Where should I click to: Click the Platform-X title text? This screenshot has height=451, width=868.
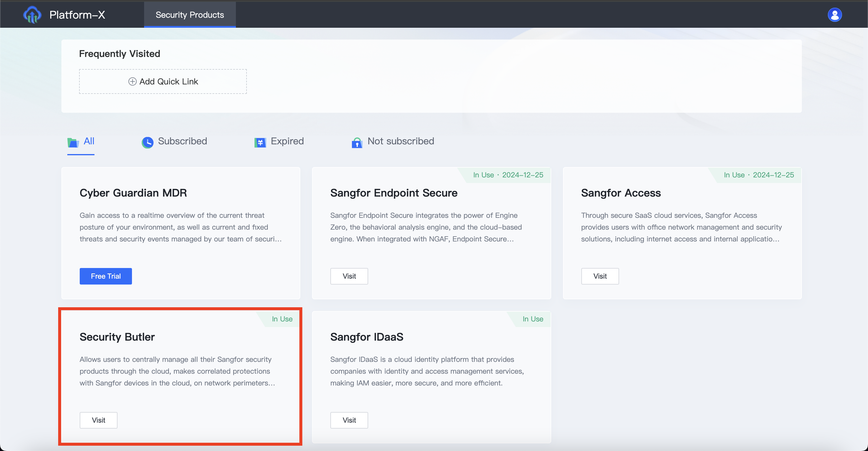pos(77,14)
